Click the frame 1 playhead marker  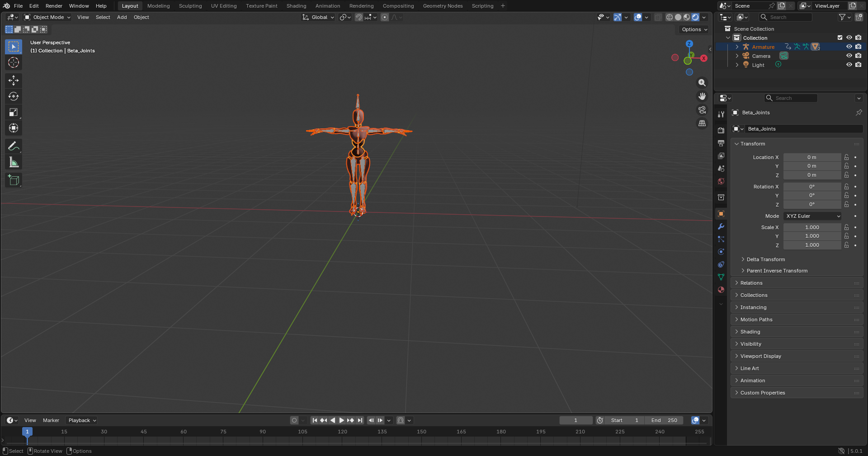click(x=27, y=432)
